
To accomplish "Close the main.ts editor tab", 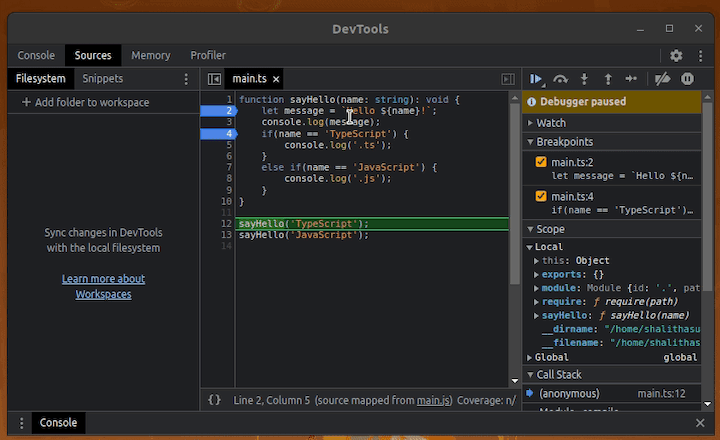I will pos(276,79).
